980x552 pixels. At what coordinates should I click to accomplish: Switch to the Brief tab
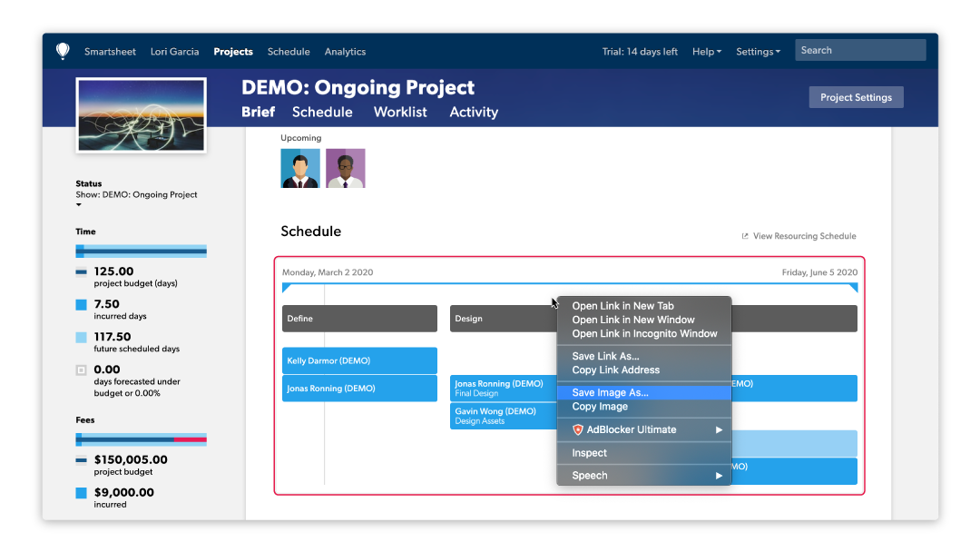[258, 112]
